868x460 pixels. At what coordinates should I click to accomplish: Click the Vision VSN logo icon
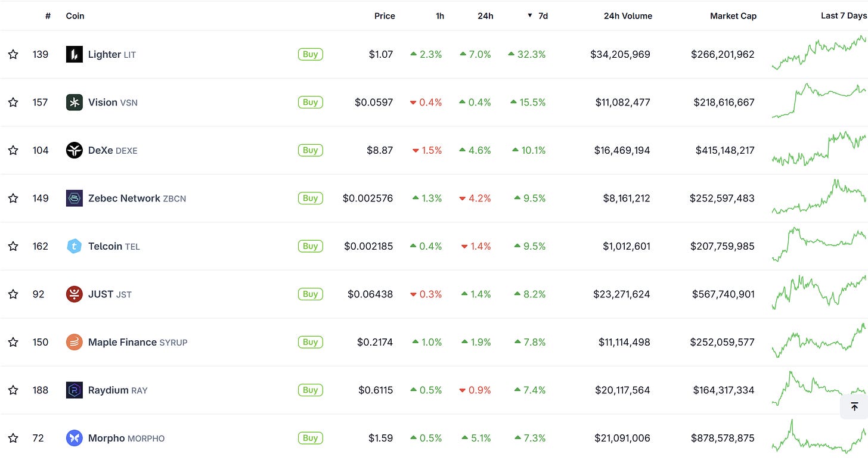[x=75, y=102]
